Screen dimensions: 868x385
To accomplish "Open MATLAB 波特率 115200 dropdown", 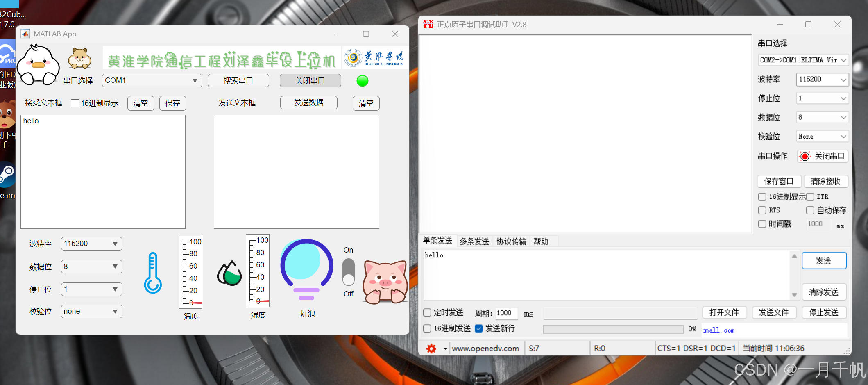I will click(91, 244).
